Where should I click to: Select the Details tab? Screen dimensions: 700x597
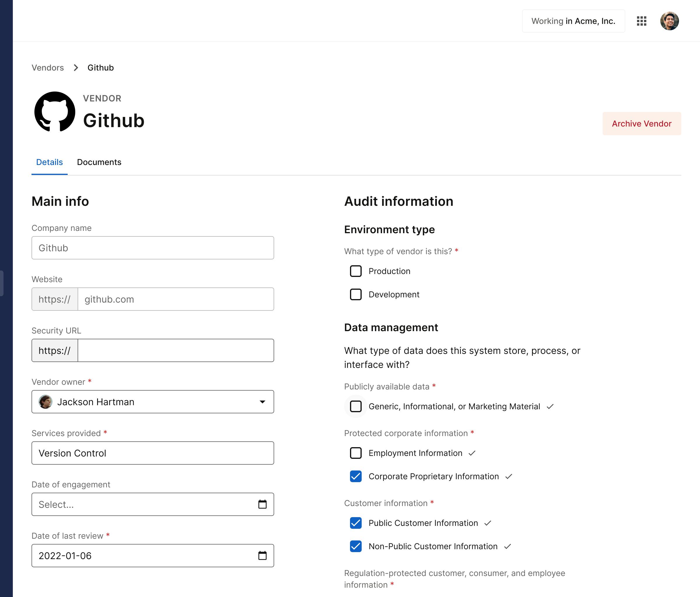click(49, 162)
